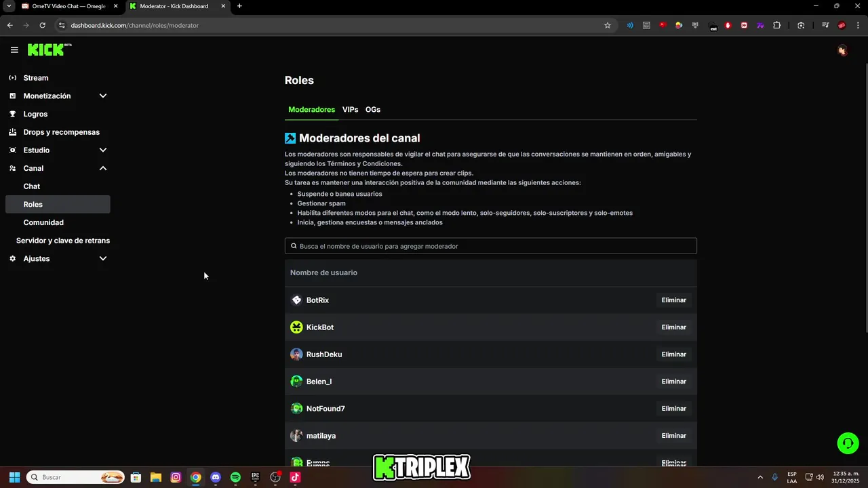Open Discord from the taskbar
The image size is (868, 488).
(216, 477)
